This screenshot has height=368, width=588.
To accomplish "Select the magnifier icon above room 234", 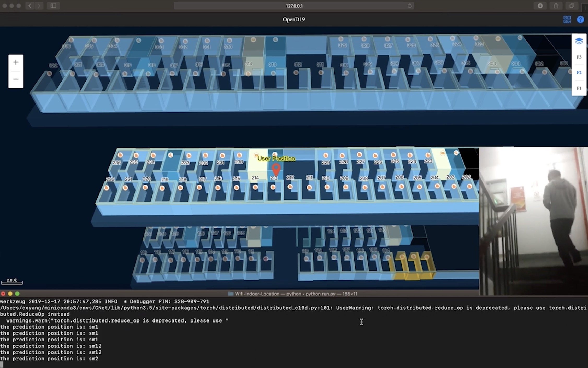I will (170, 155).
